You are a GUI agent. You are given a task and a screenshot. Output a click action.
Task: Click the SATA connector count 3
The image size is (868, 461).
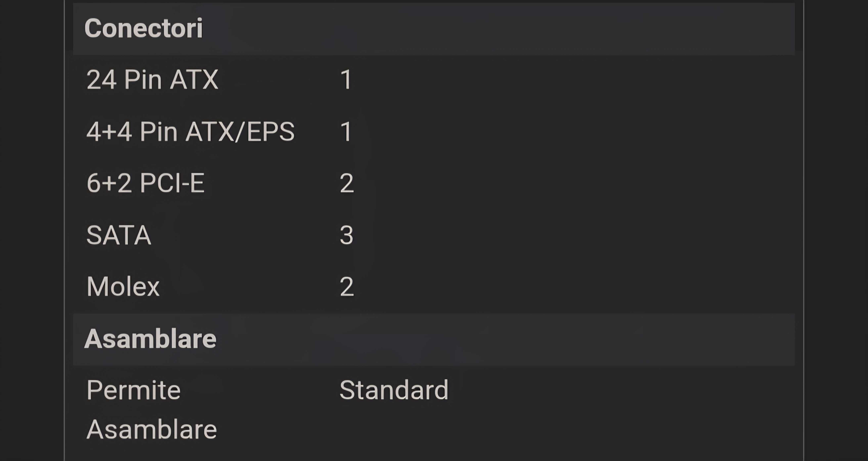click(346, 235)
